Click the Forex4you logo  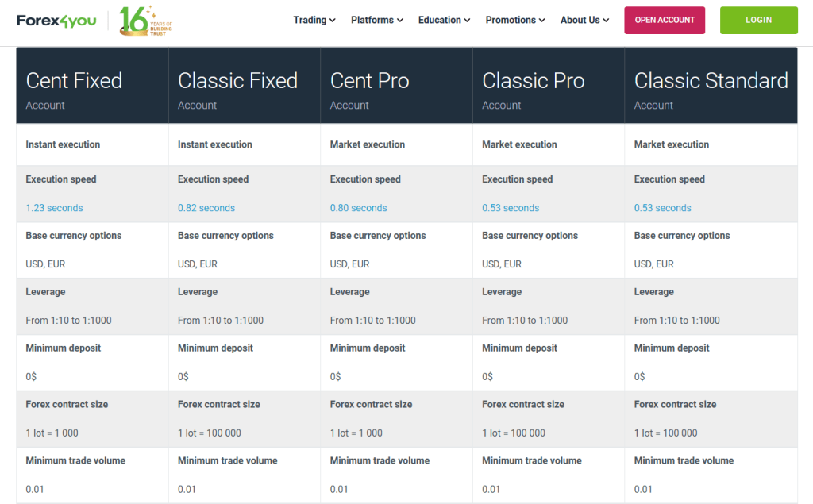click(56, 21)
